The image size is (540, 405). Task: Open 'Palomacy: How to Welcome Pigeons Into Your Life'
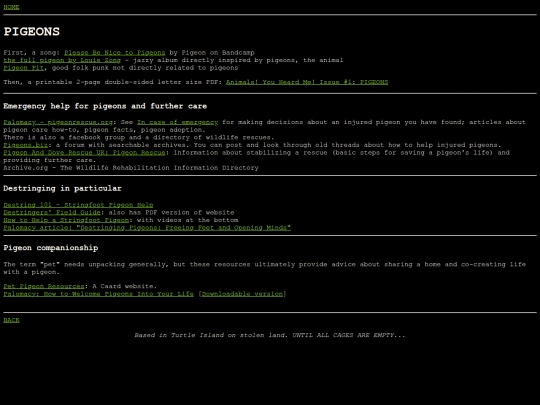tap(98, 294)
